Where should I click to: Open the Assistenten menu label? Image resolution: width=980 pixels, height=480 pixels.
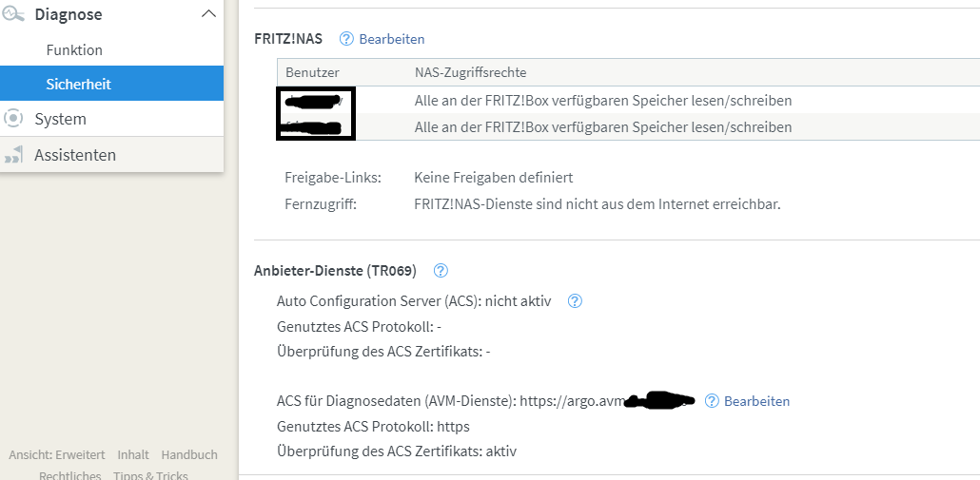pyautogui.click(x=75, y=155)
